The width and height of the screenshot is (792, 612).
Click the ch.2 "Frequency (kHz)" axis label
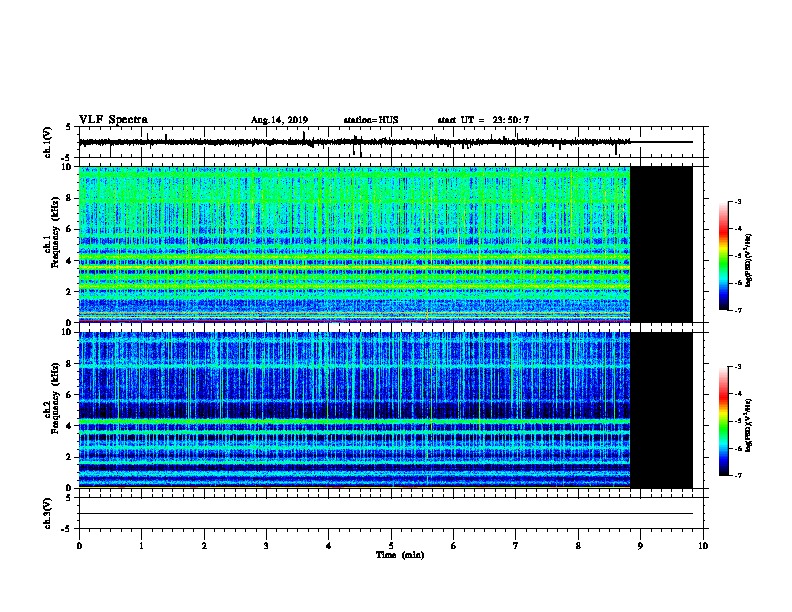[55, 397]
